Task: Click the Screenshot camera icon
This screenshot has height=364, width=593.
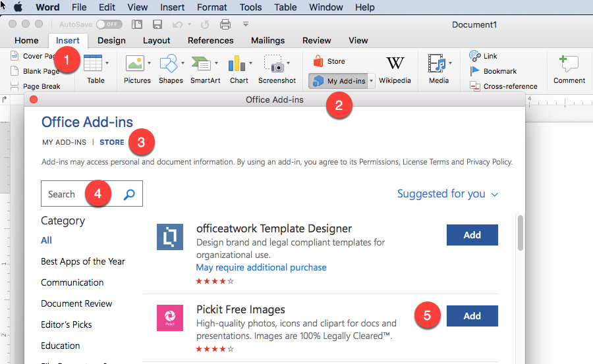Action: click(x=274, y=63)
